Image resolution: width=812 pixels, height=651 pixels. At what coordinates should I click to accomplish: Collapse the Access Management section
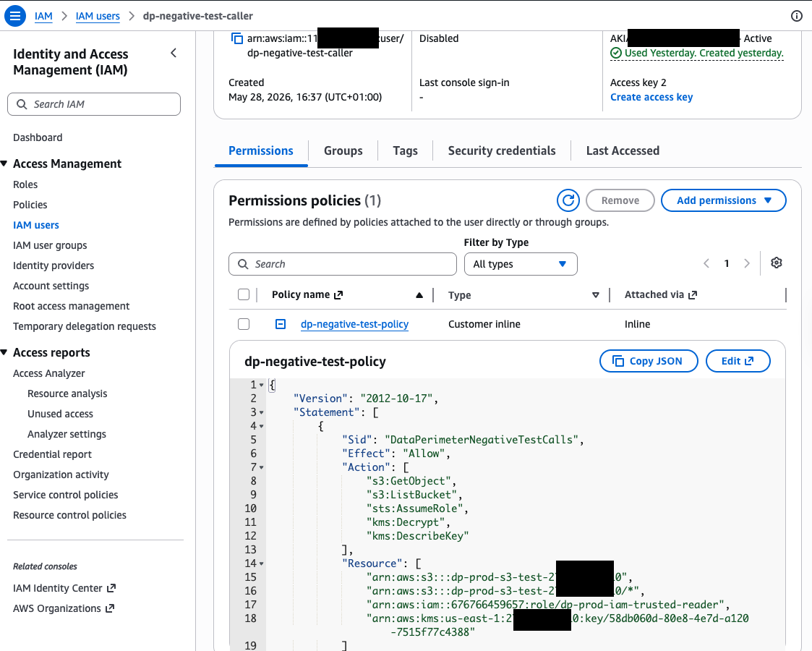tap(4, 163)
